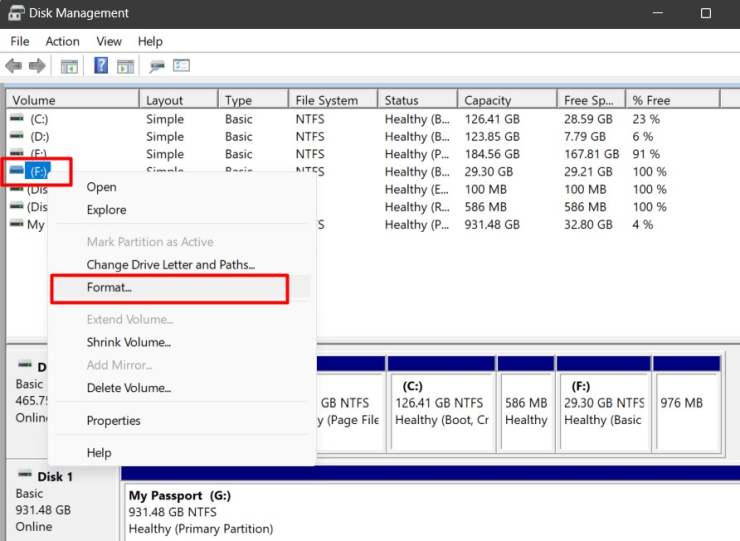Select the (C:) drive icon in volume list
Screen dimensions: 740x541
[17, 119]
